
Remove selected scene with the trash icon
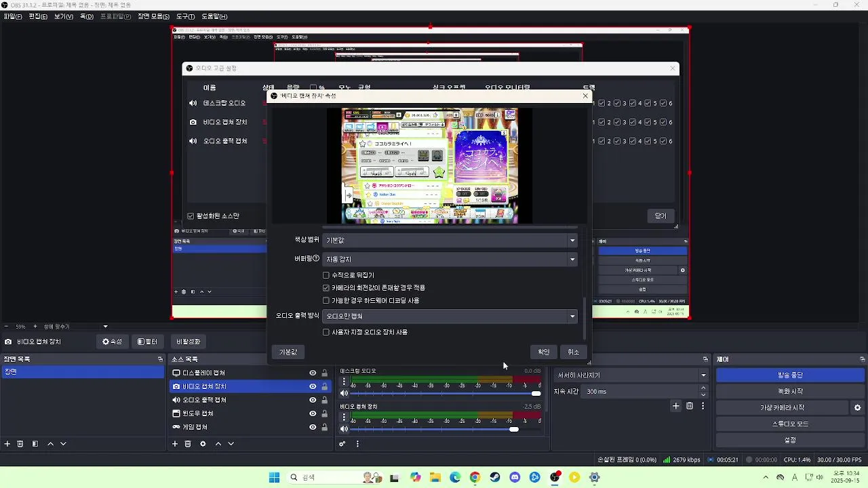pos(20,444)
